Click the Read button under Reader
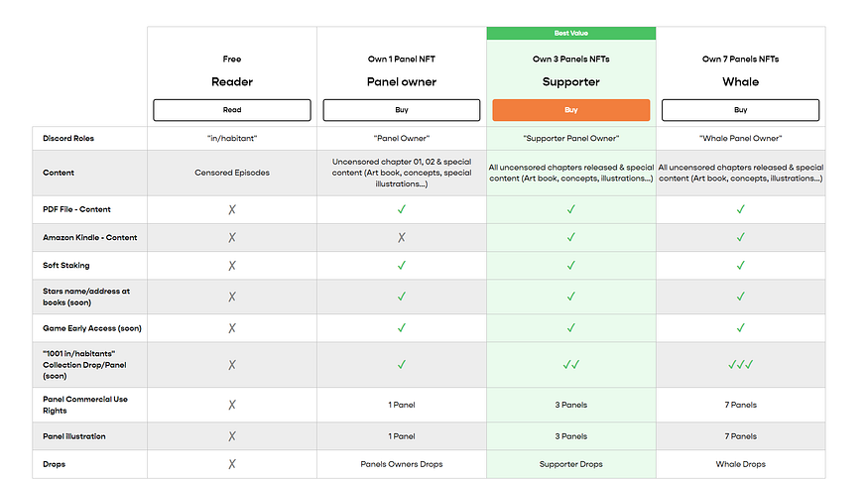This screenshot has width=868, height=480. (x=232, y=110)
